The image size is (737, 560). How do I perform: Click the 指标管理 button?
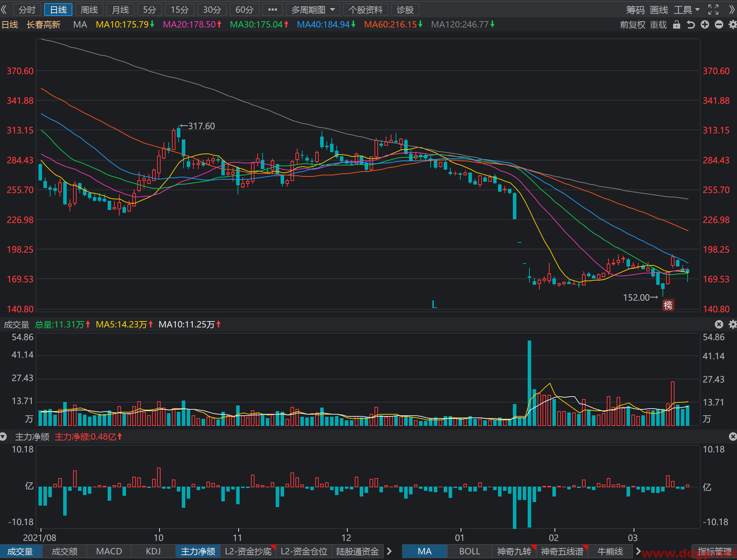714,551
